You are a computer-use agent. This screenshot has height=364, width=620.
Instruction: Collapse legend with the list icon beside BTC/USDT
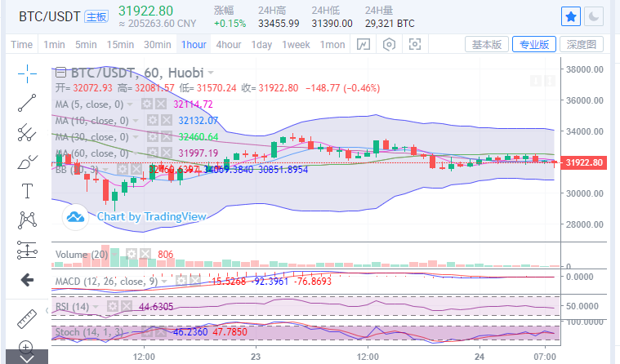(x=60, y=73)
